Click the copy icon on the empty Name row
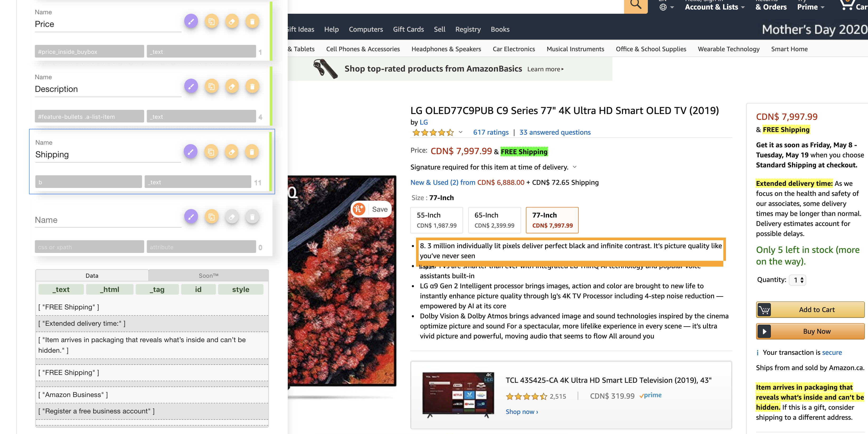 pos(211,217)
